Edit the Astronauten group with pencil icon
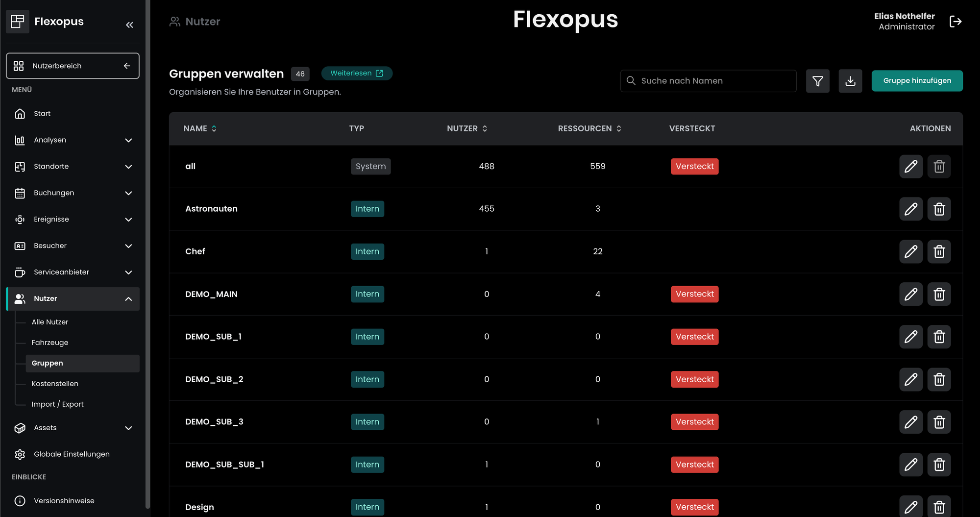Image resolution: width=980 pixels, height=517 pixels. 910,209
